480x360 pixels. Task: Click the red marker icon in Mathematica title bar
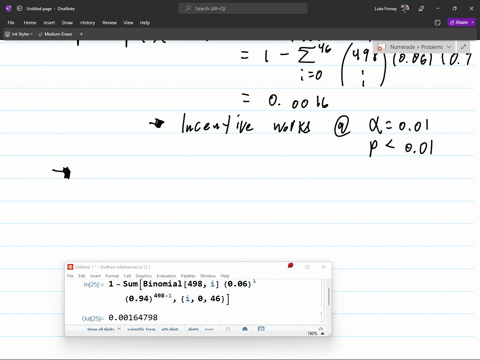[290, 265]
